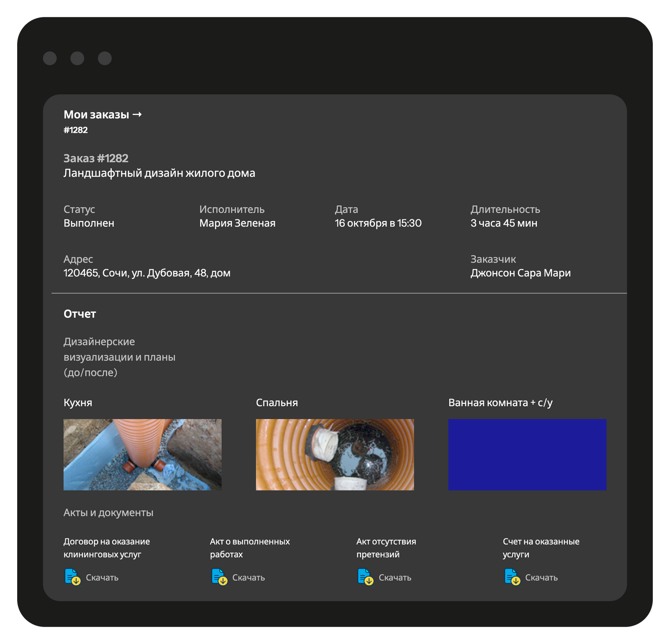Download Договор на оказание клининговых услуг via Скачать
Screen dimensions: 670x644
[x=102, y=577]
